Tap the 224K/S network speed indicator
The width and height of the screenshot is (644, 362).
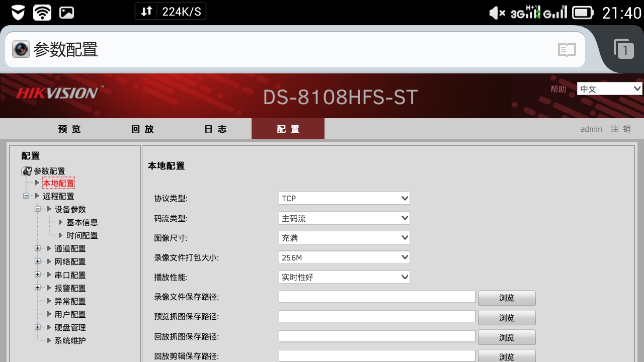[x=171, y=12]
